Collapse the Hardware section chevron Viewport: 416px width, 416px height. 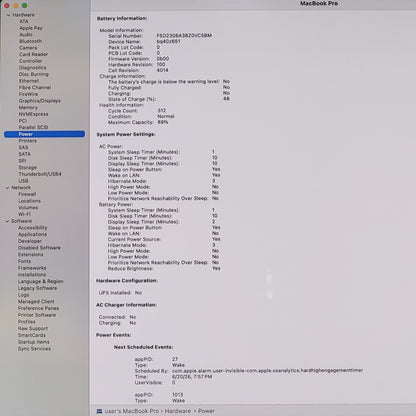coord(8,15)
